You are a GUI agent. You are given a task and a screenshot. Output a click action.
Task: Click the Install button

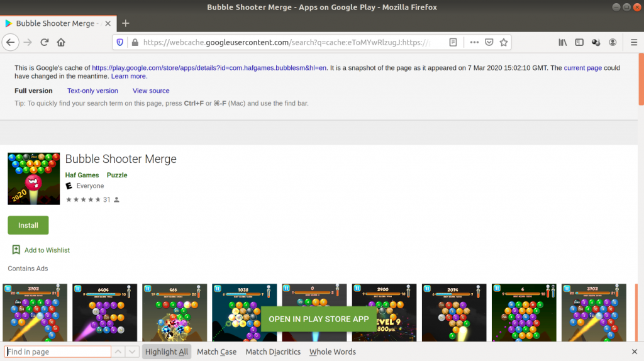(28, 225)
